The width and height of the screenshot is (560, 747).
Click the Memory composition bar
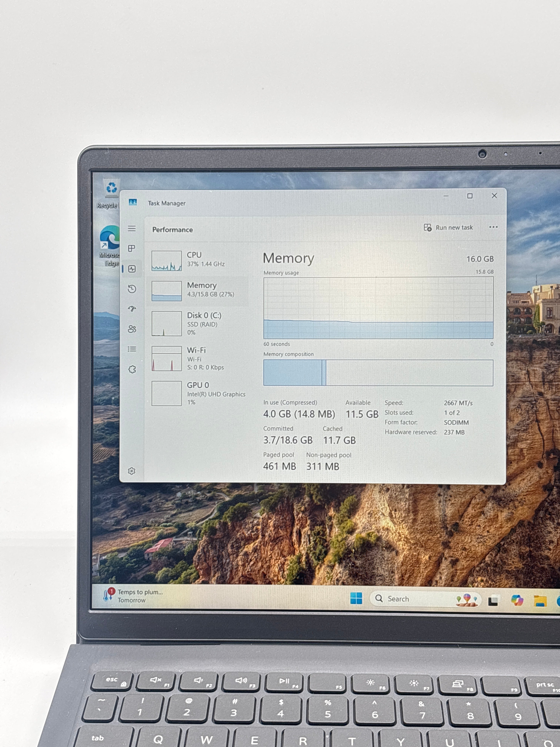point(378,373)
